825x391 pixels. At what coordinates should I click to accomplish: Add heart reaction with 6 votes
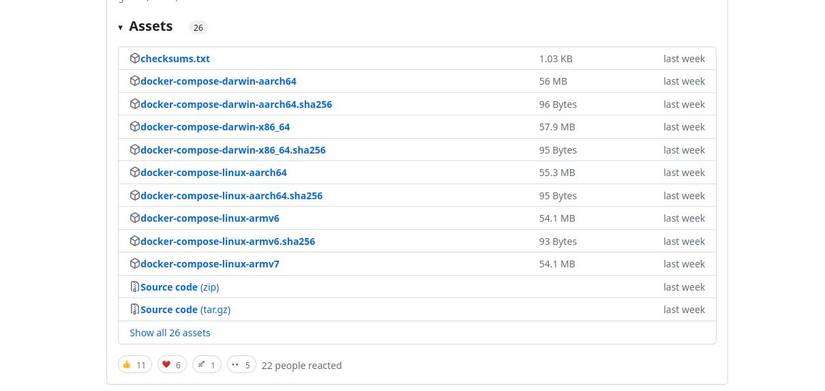pos(172,365)
